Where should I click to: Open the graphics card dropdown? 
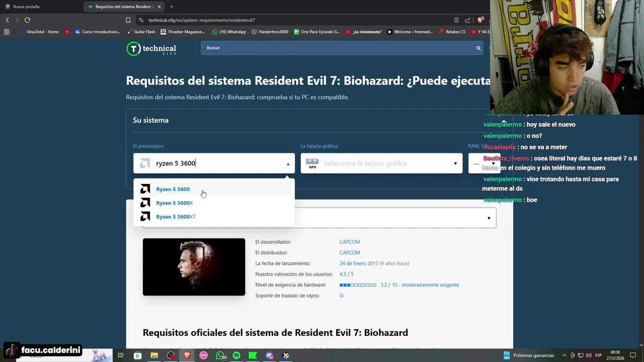pyautogui.click(x=381, y=163)
